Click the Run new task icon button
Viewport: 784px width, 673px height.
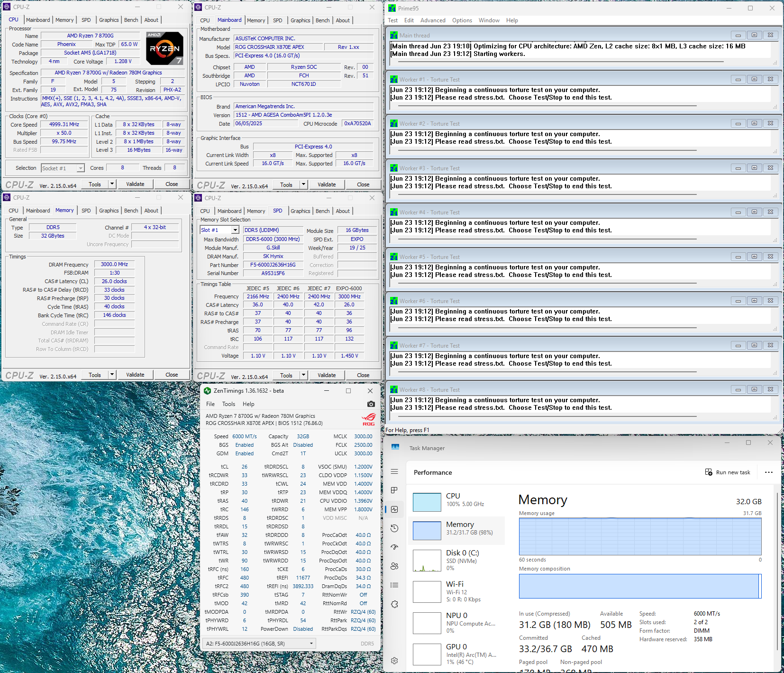pyautogui.click(x=709, y=472)
